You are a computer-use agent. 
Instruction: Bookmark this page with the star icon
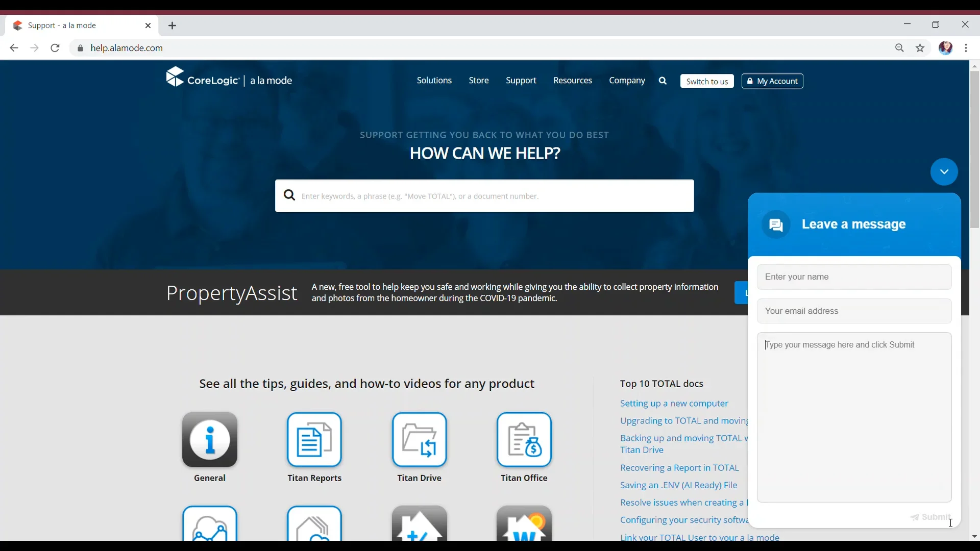pos(920,48)
